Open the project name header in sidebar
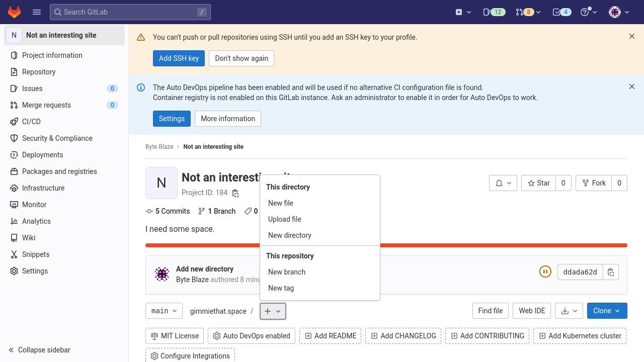The height and width of the screenshot is (362, 644). point(64,35)
